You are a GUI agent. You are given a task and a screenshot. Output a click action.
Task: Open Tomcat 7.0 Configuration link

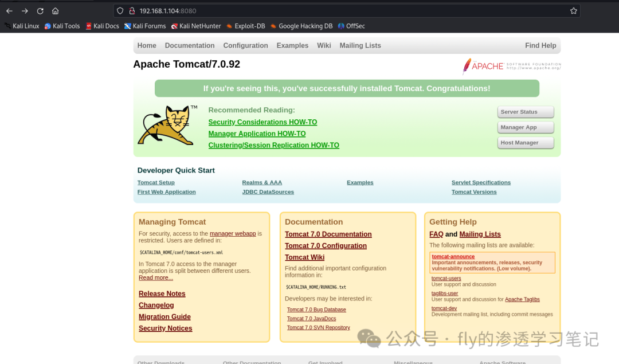click(326, 245)
